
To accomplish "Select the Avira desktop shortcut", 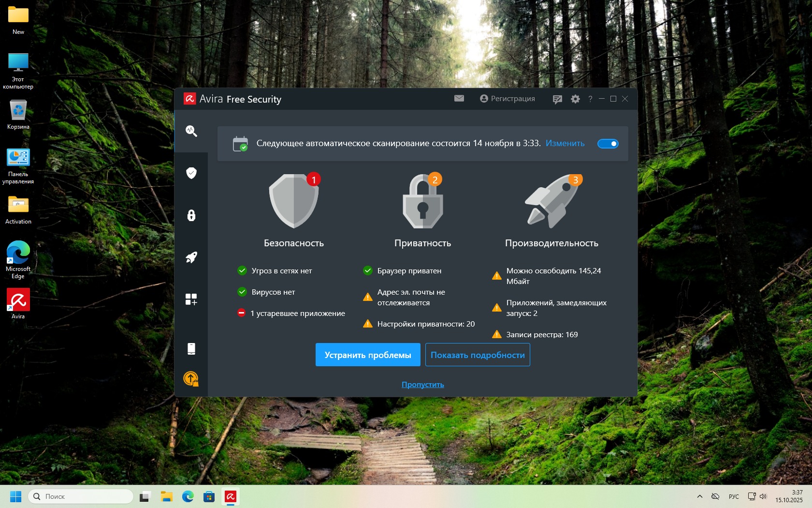I will pyautogui.click(x=18, y=304).
